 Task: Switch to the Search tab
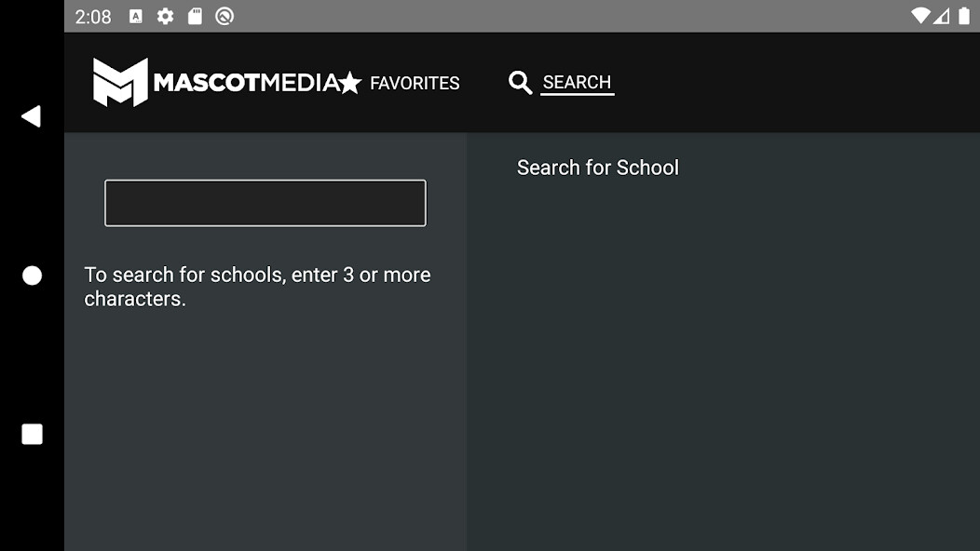click(577, 82)
